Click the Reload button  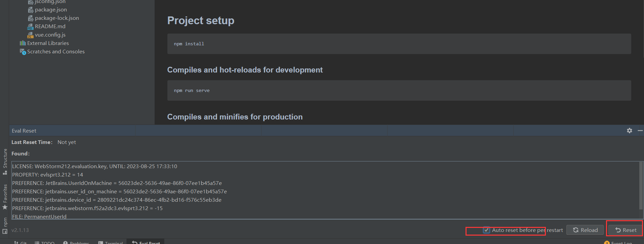[x=585, y=230]
